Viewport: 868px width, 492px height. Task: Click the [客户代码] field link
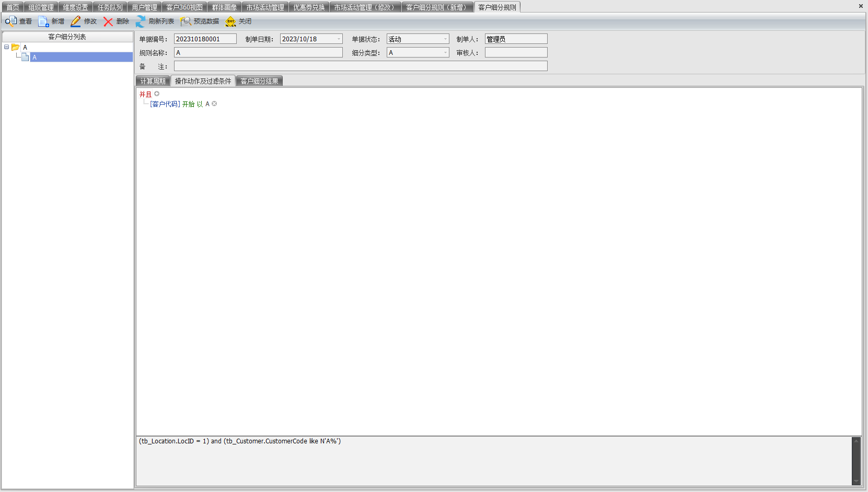(x=165, y=104)
